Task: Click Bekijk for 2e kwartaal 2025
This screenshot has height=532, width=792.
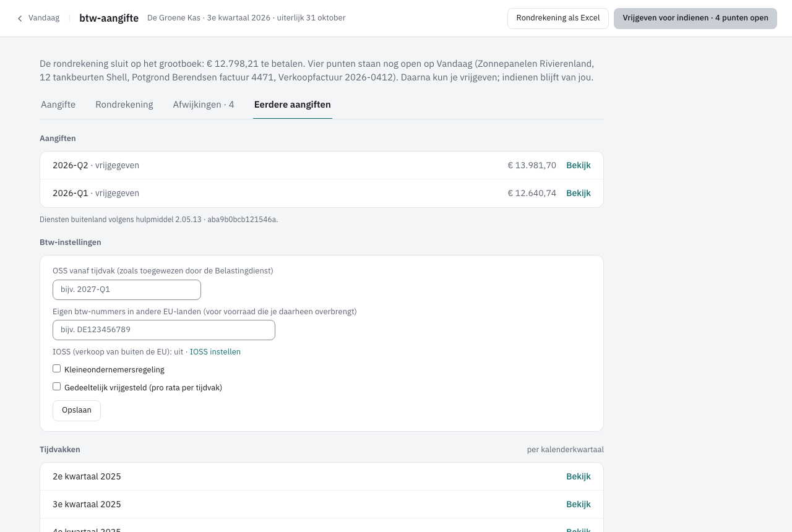Action: point(579,476)
